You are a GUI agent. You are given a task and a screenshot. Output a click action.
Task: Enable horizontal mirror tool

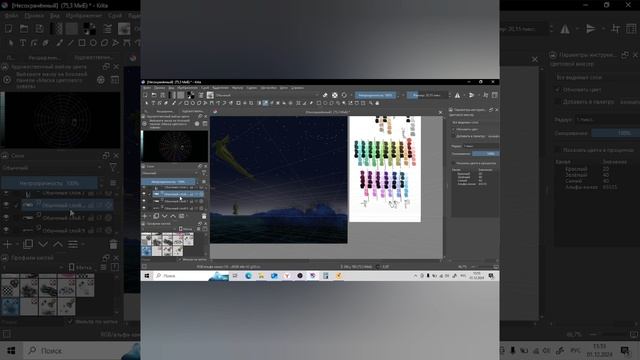click(457, 95)
